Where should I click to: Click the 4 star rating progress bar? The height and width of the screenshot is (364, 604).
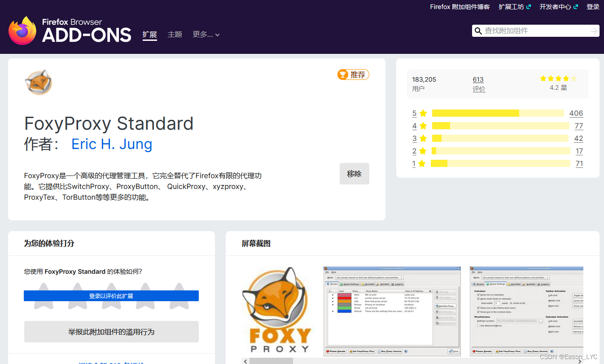tap(501, 126)
